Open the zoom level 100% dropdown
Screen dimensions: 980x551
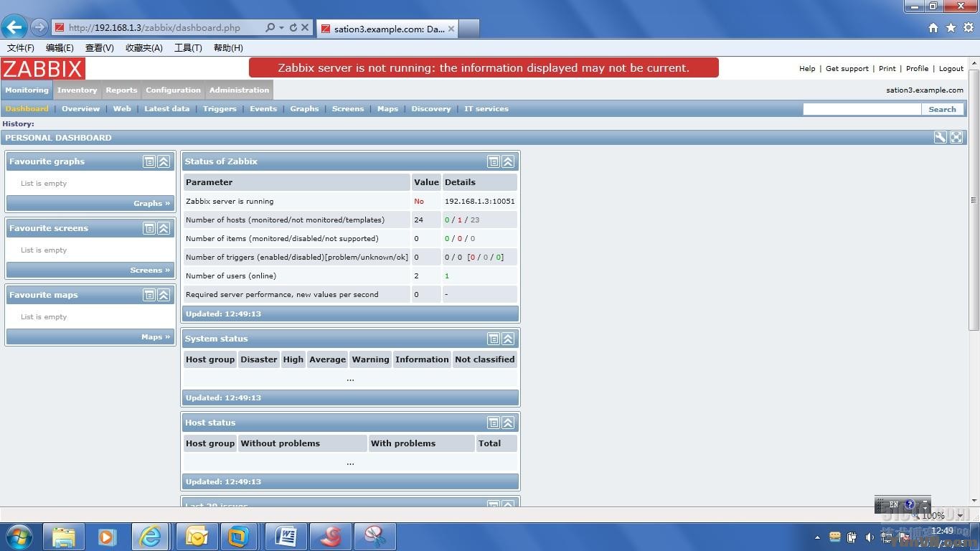(959, 515)
